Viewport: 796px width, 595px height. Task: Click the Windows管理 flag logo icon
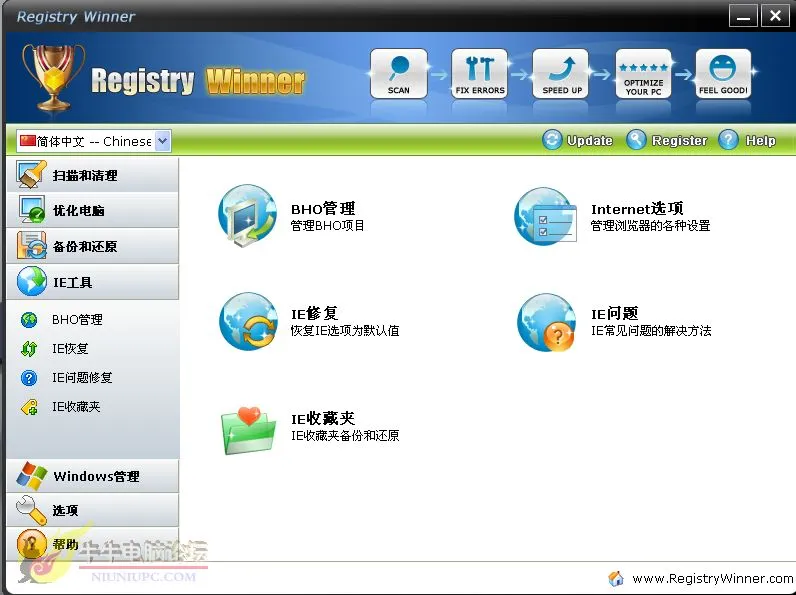pyautogui.click(x=31, y=476)
